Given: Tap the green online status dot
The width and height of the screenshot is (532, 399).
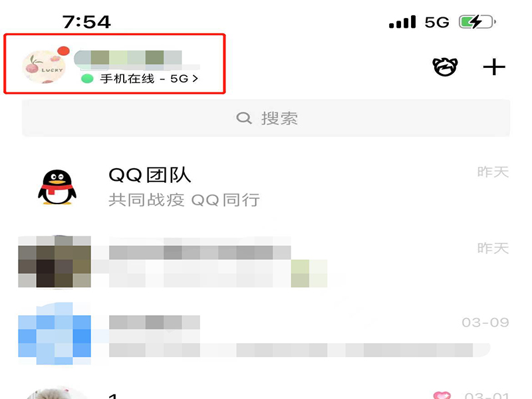Looking at the screenshot, I should coord(87,78).
